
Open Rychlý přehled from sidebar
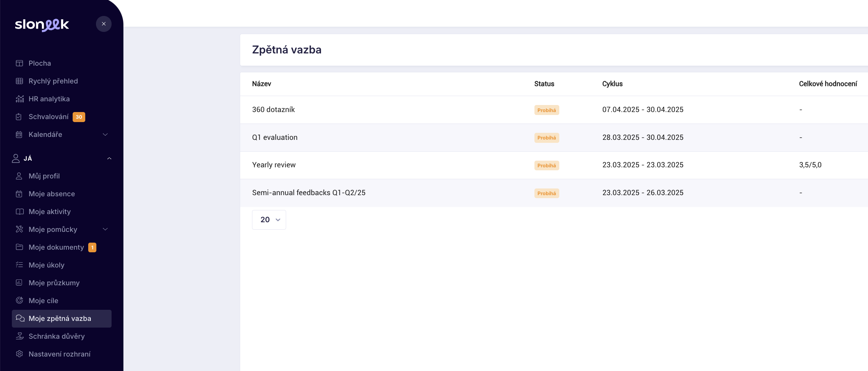(x=53, y=81)
